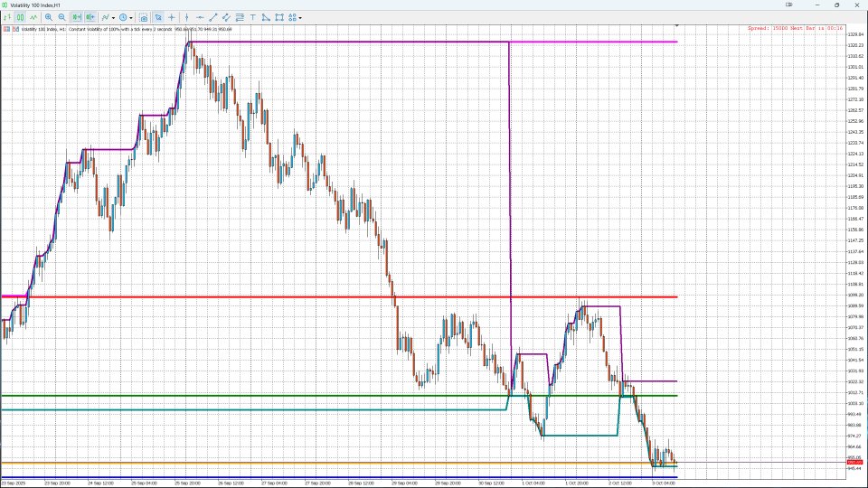The height and width of the screenshot is (488, 868).
Task: Open the graphical objects grid icon
Action: pyautogui.click(x=292, y=17)
